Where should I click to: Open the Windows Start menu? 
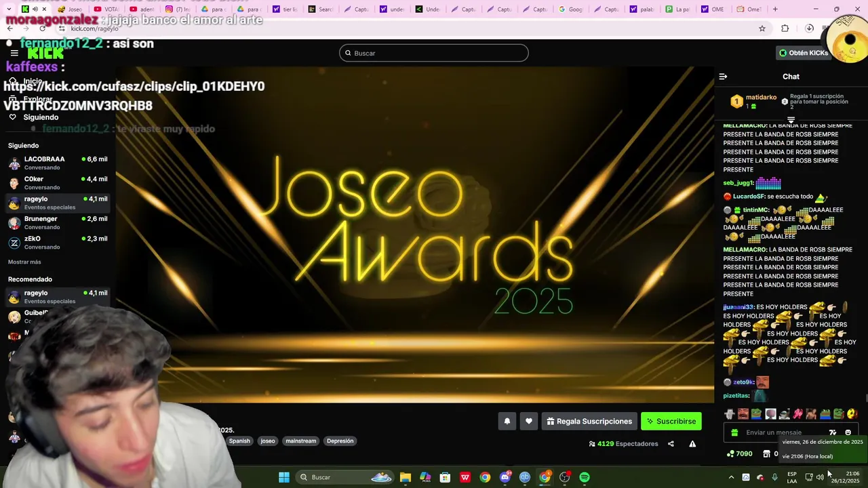coord(284,477)
